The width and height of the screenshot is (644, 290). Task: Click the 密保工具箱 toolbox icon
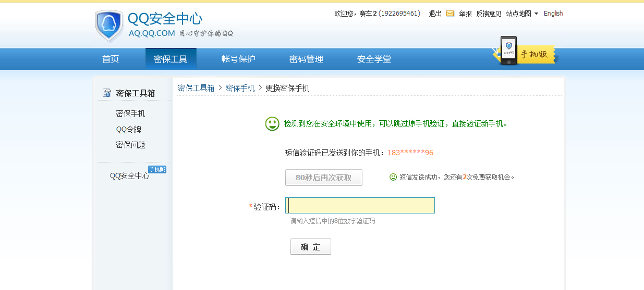[107, 93]
